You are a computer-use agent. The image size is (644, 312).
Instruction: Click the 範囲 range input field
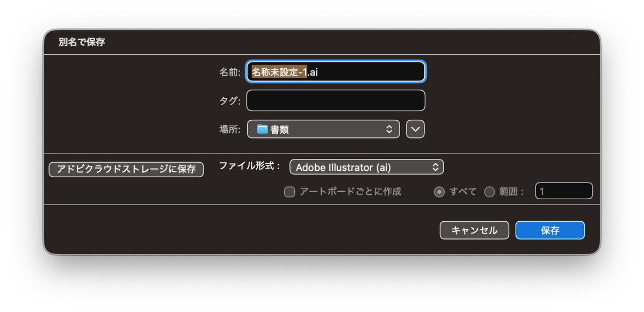(564, 191)
